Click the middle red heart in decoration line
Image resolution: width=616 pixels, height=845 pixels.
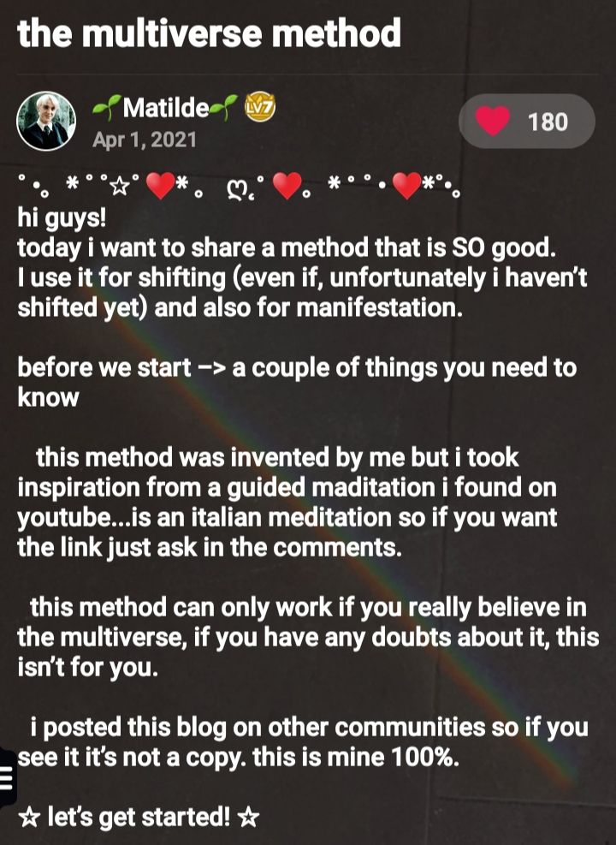coord(287,186)
